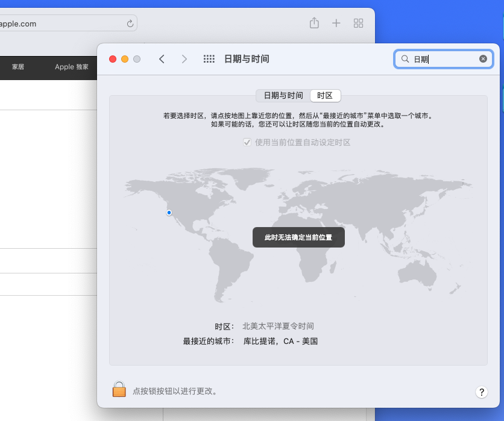Close the 日期与时间 preferences window

click(x=113, y=59)
